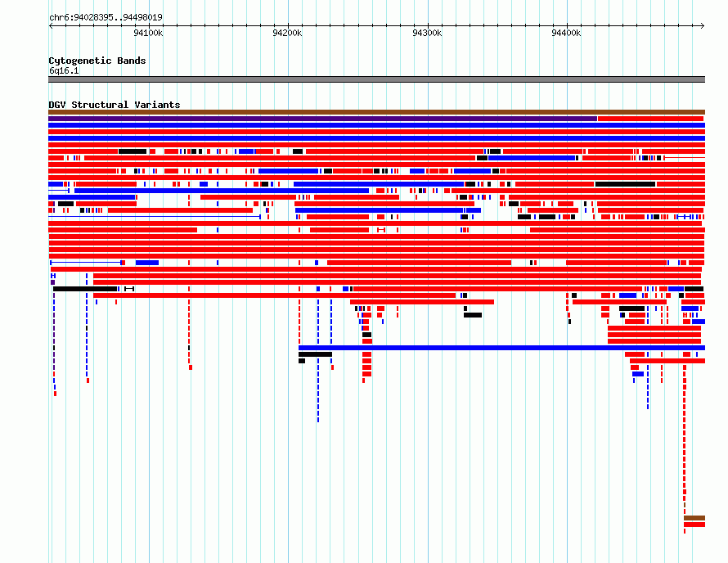Click the 94400k ruler tick label
The width and height of the screenshot is (728, 563).
pyautogui.click(x=566, y=33)
